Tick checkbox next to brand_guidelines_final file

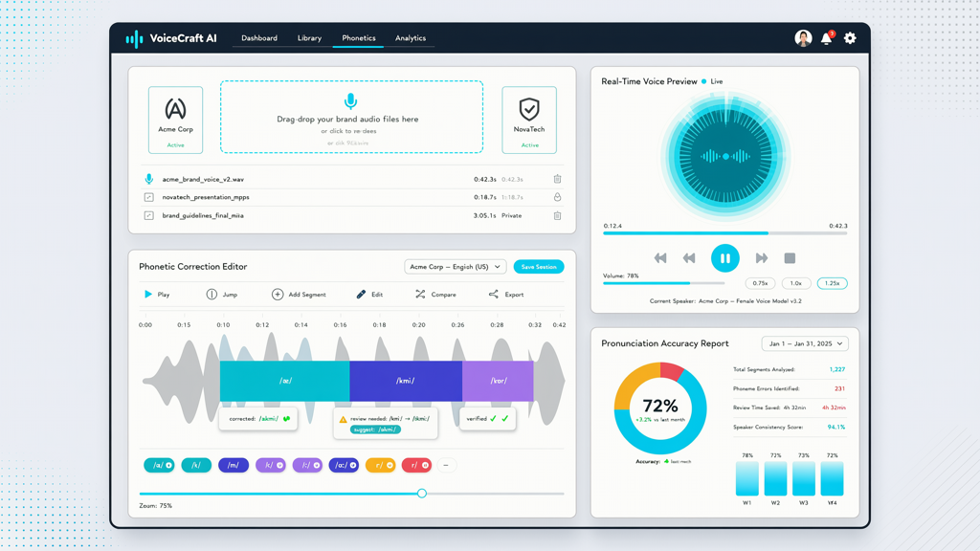pyautogui.click(x=148, y=215)
